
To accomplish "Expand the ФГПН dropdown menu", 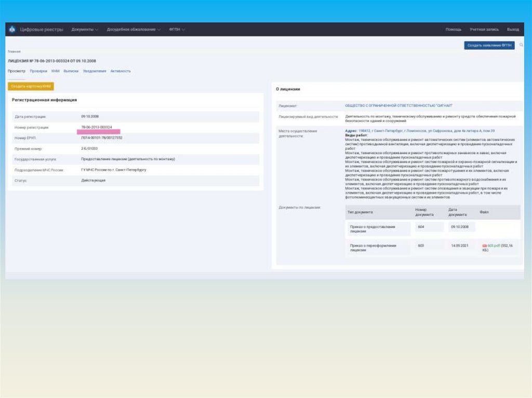I will pyautogui.click(x=177, y=30).
